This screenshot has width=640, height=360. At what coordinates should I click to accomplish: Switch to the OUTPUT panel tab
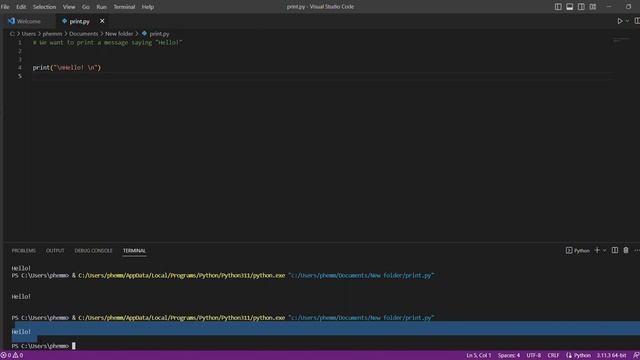point(55,251)
